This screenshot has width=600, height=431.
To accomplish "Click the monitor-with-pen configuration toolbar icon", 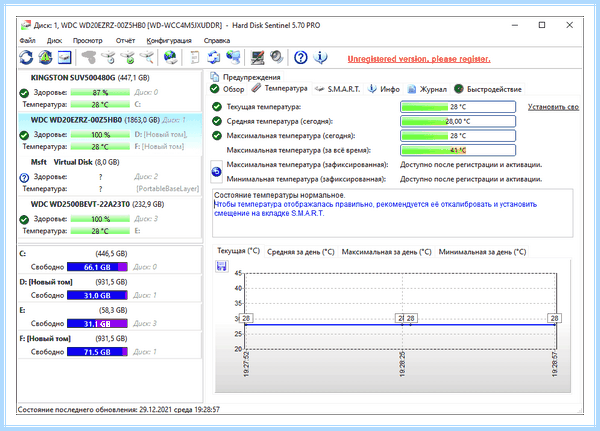I will click(x=257, y=57).
